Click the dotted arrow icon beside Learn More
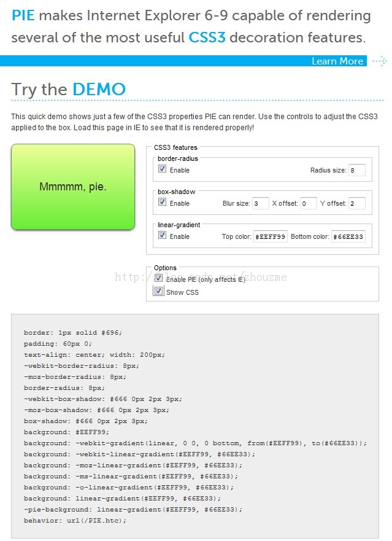 [380, 61]
